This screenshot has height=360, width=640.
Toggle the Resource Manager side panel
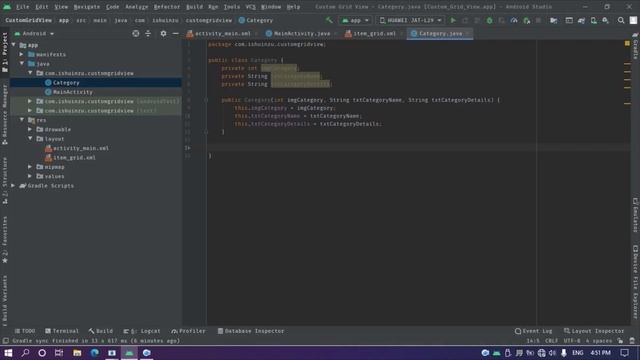pyautogui.click(x=5, y=114)
